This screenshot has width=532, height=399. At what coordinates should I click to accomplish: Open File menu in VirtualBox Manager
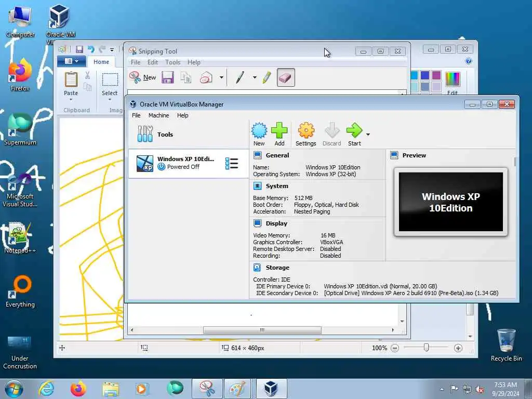(x=136, y=115)
